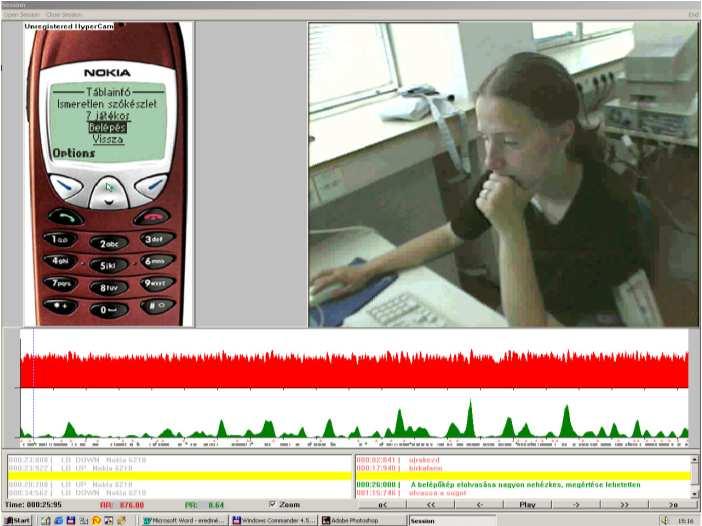Select the highlighted Belépés item on phone screen

(x=107, y=128)
